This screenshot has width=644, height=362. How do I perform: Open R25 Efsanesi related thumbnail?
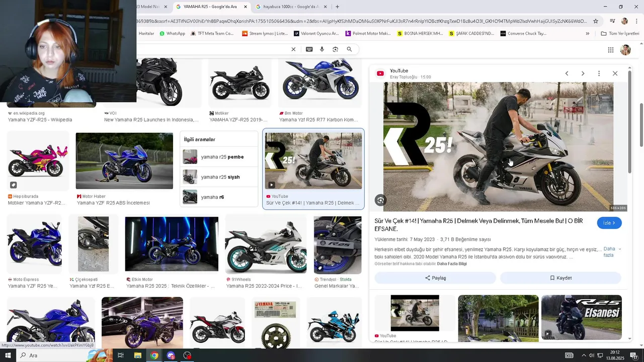[x=582, y=318]
